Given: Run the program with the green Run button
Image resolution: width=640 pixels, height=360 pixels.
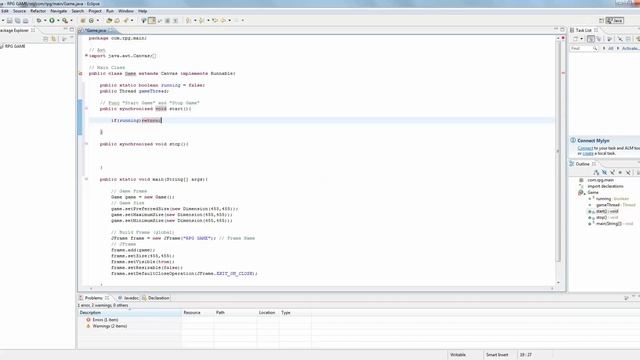Looking at the screenshot, I should tap(52, 20).
